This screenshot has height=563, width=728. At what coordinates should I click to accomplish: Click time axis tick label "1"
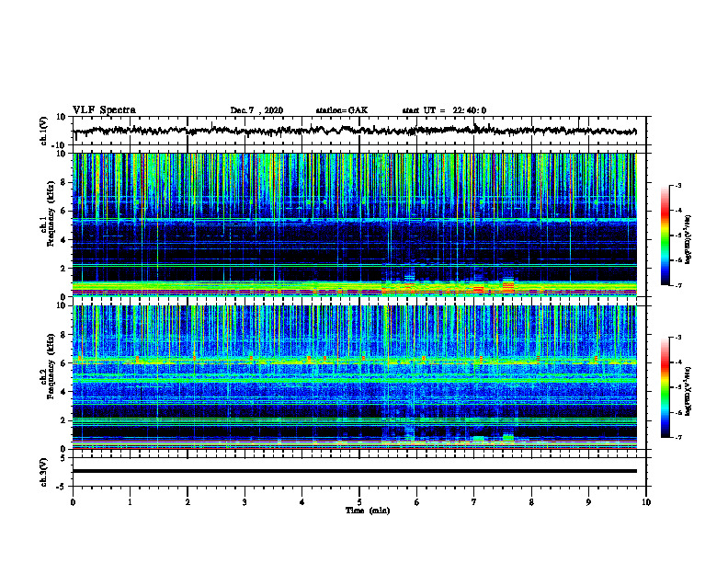coord(130,502)
